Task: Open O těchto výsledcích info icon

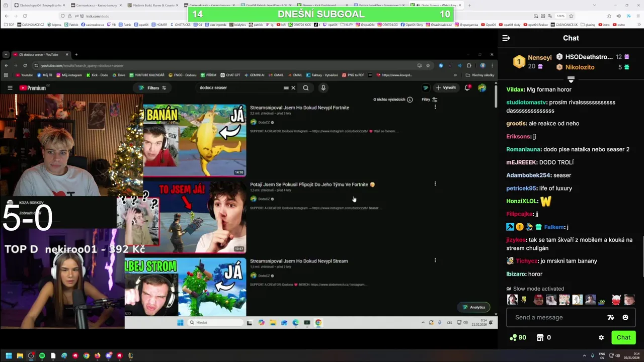Action: click(x=410, y=100)
